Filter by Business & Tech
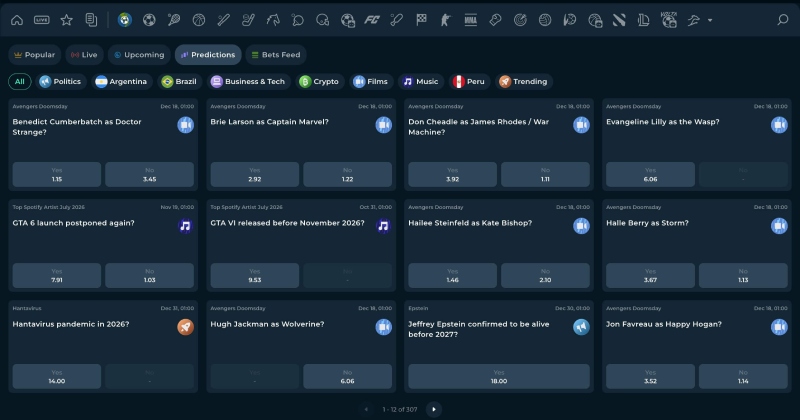 (x=248, y=82)
